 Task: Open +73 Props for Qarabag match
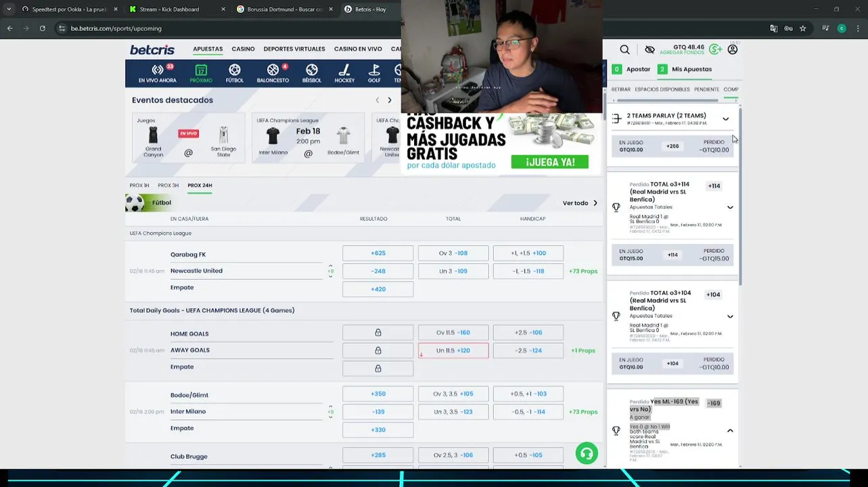tap(583, 271)
